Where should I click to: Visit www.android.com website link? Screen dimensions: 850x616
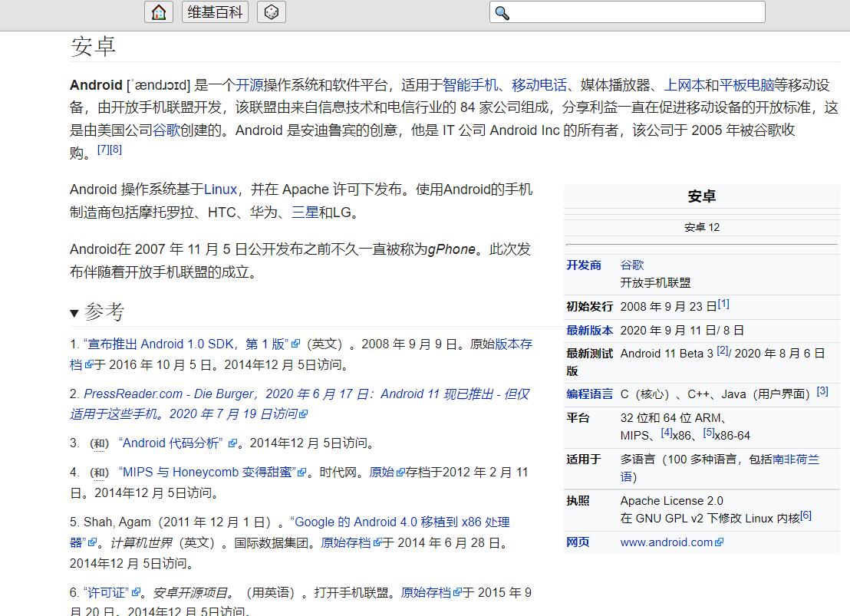point(666,542)
